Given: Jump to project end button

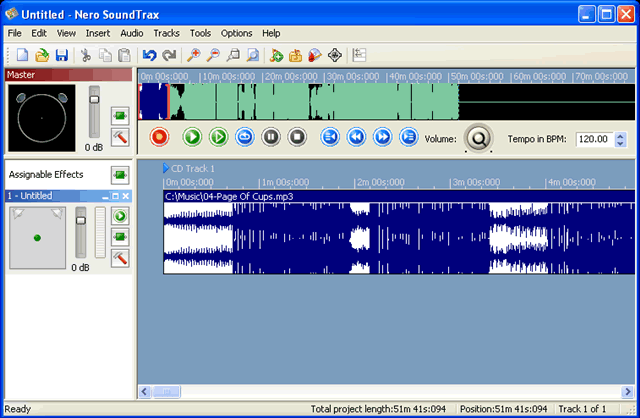Looking at the screenshot, I should [x=409, y=137].
